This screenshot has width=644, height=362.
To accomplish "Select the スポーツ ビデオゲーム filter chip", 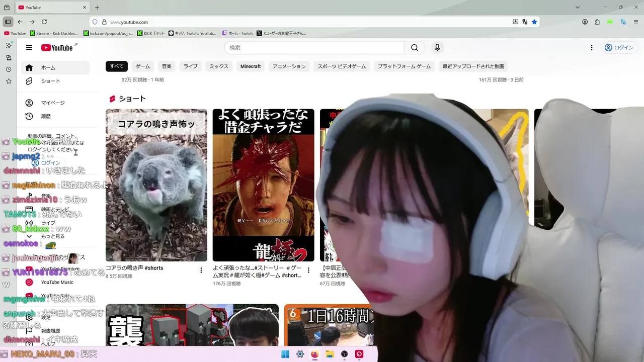I will pos(342,66).
